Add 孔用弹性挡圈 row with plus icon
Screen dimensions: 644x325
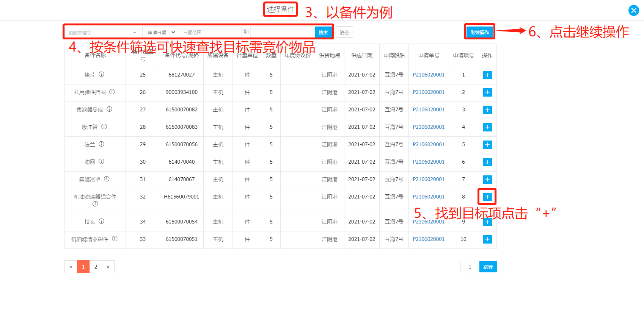pyautogui.click(x=487, y=92)
